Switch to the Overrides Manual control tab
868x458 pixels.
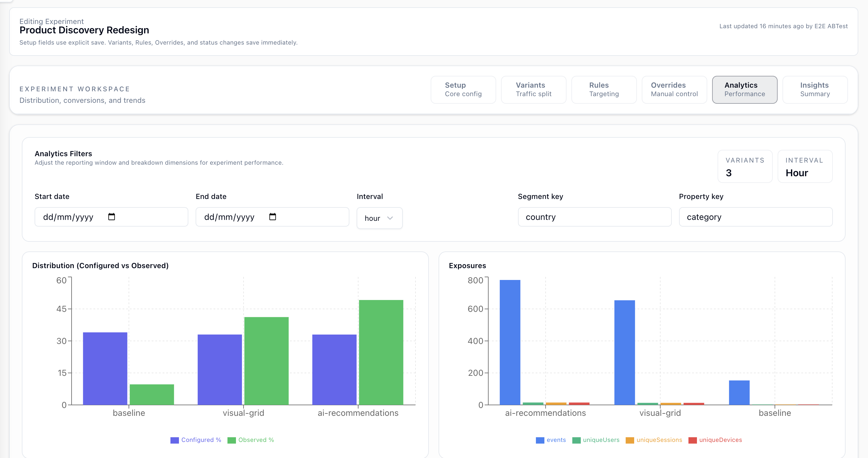pyautogui.click(x=674, y=90)
